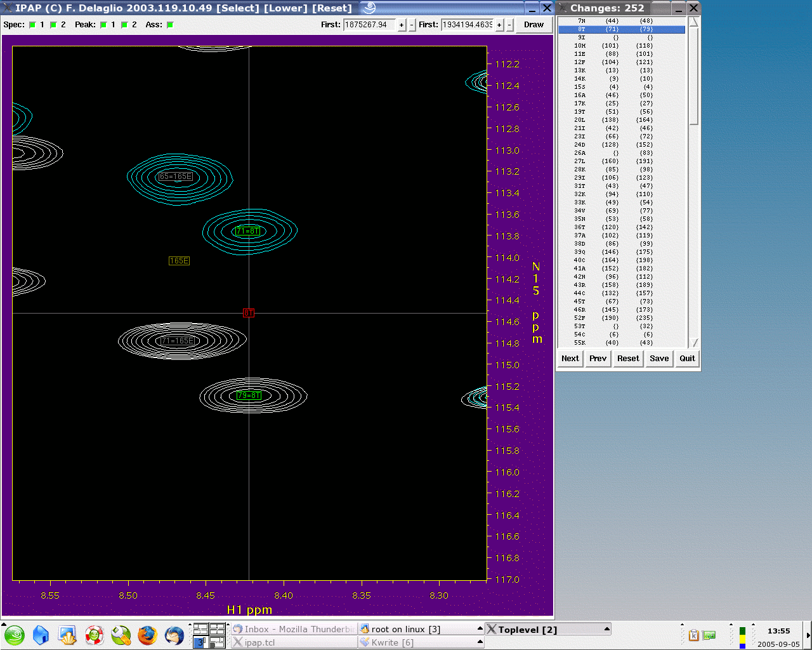812x650 pixels.
Task: Click the First field showing 1934194.4639
Action: click(x=468, y=25)
